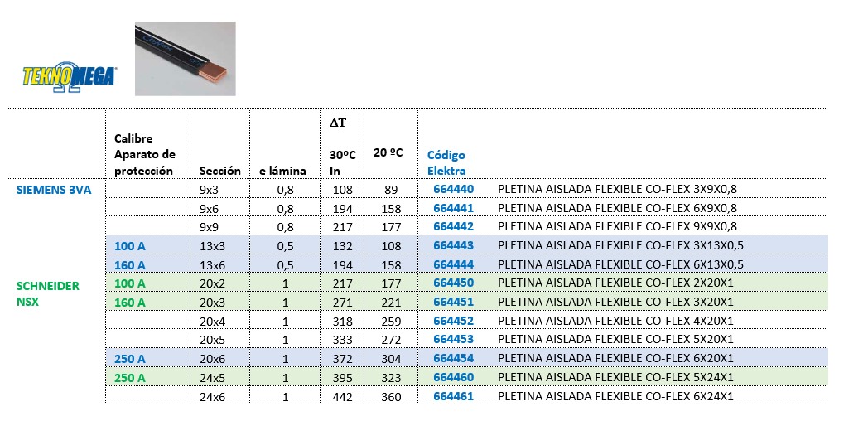The width and height of the screenshot is (868, 426).
Task: Click section cell 20x6
Action: (x=212, y=359)
